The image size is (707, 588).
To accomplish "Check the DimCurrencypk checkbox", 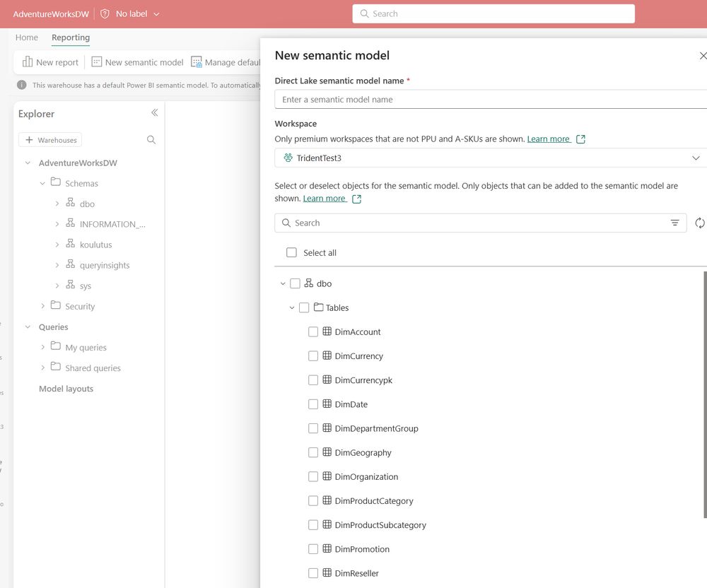I will point(313,380).
